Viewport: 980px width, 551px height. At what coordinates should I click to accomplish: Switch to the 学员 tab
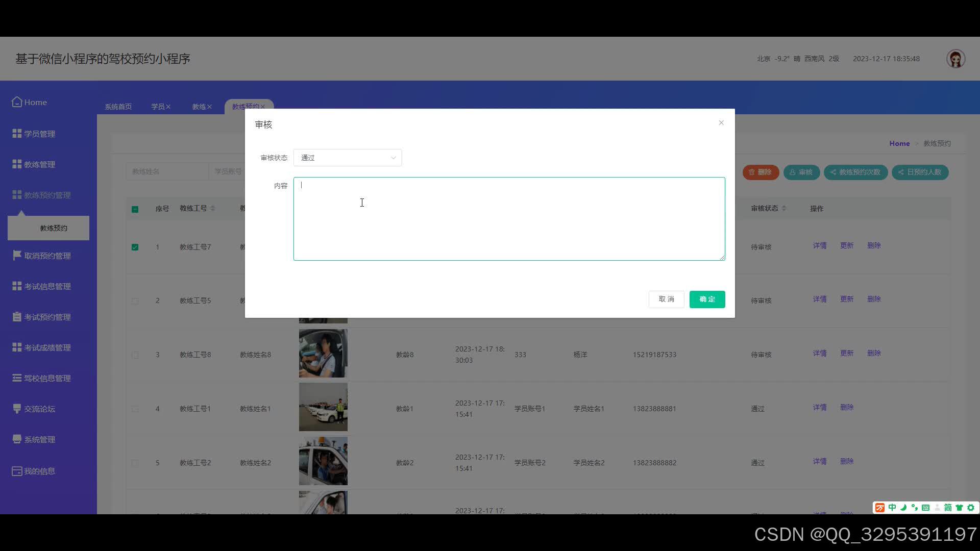point(158,107)
